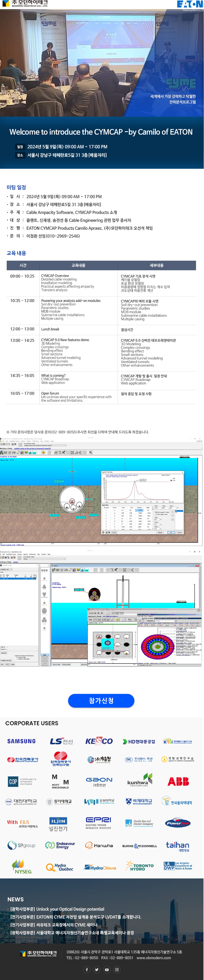This screenshot has height=980, width=204.
Task: Click the LA DWP logo
Action: coord(178,866)
